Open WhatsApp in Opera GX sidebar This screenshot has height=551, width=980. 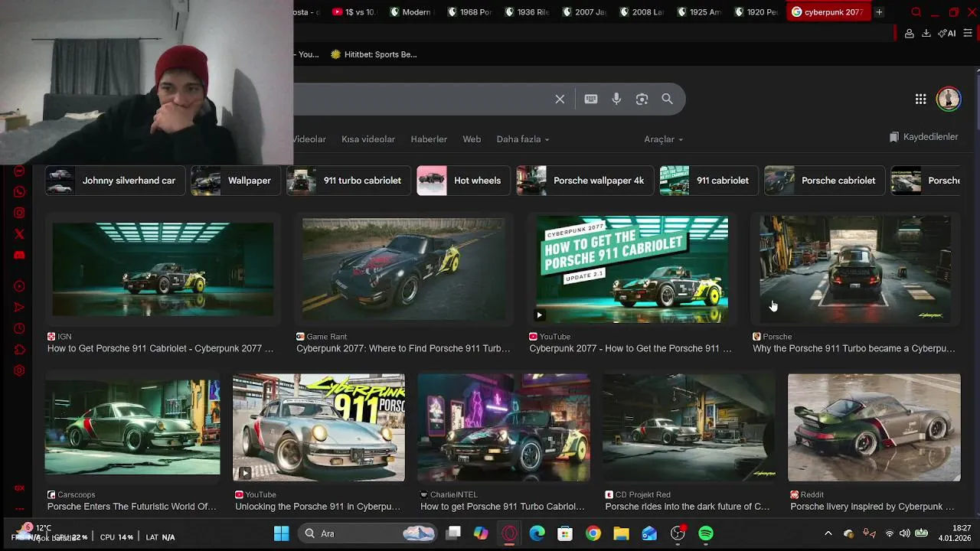pyautogui.click(x=19, y=192)
